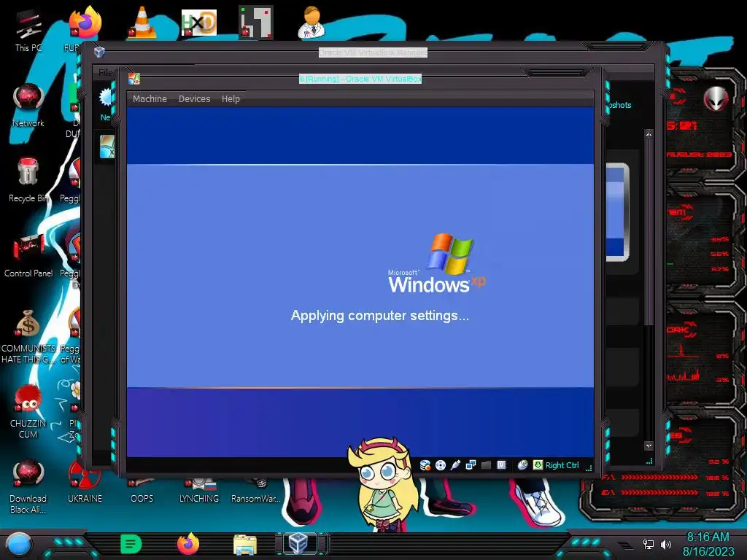The height and width of the screenshot is (560, 747).
Task: Select the Download Black Ali... desktop icon
Action: click(28, 486)
